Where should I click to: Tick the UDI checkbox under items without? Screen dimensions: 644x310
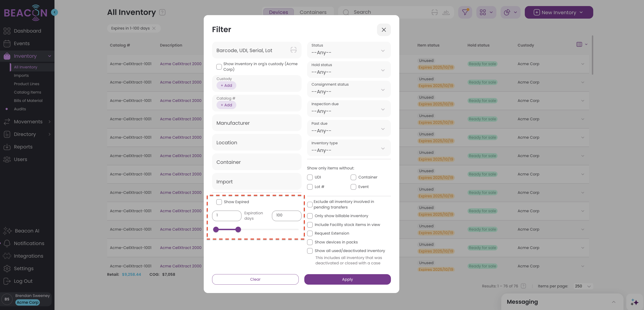tap(310, 177)
